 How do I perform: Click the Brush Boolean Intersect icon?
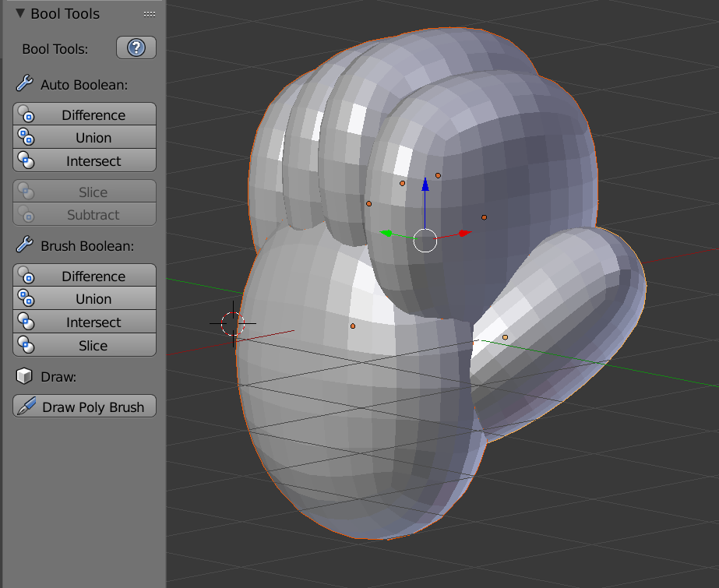tap(25, 322)
